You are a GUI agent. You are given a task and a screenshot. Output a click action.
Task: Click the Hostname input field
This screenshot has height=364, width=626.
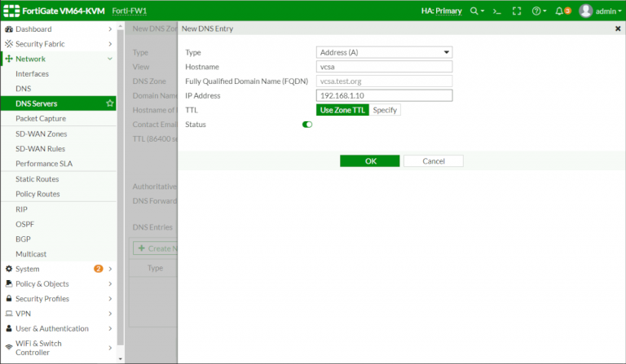(384, 67)
